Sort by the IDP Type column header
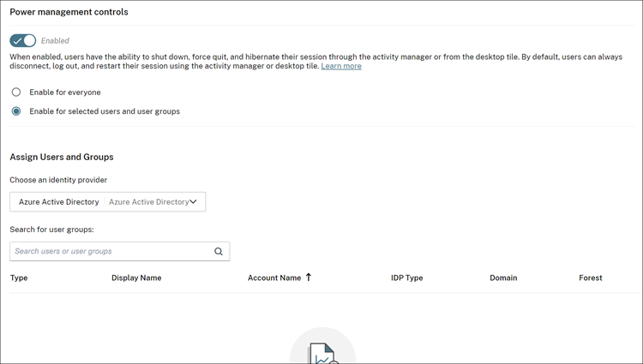Image resolution: width=643 pixels, height=364 pixels. click(406, 277)
